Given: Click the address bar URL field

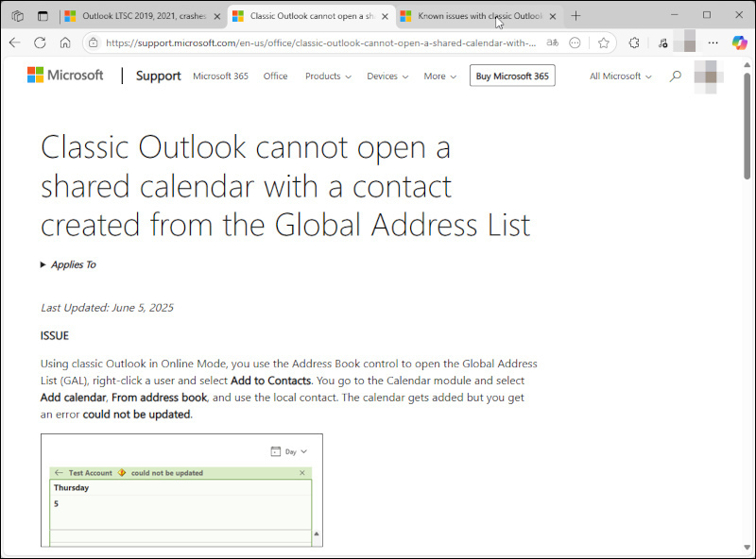Looking at the screenshot, I should (320, 42).
